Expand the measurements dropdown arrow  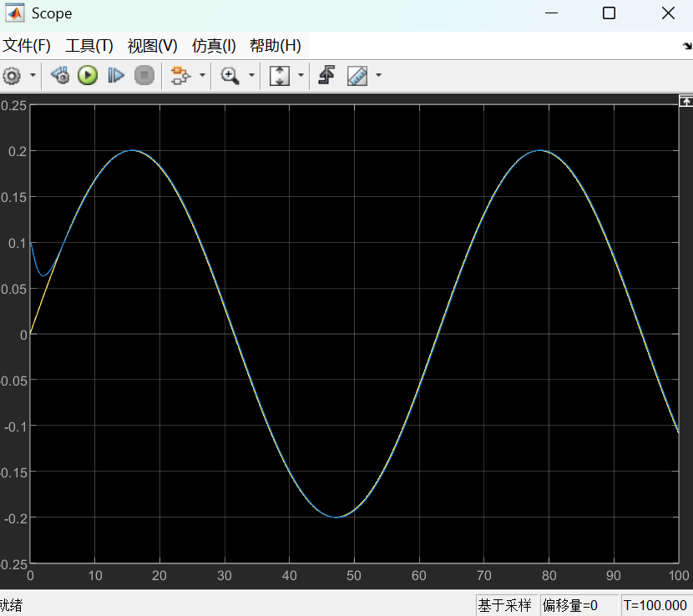[x=378, y=76]
